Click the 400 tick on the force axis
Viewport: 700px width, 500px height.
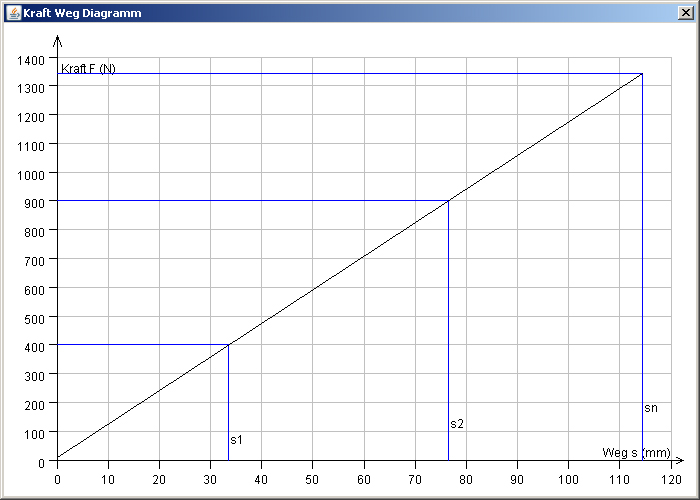pos(34,346)
